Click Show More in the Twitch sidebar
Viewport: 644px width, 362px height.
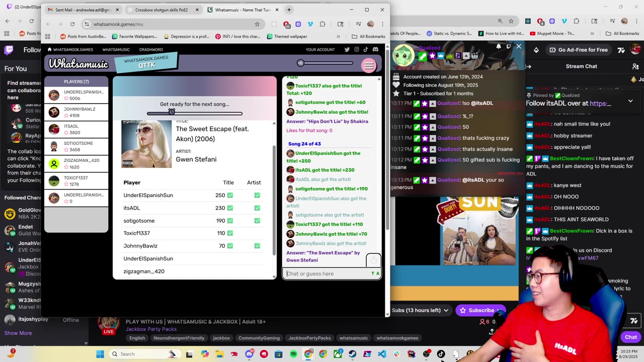(x=18, y=333)
